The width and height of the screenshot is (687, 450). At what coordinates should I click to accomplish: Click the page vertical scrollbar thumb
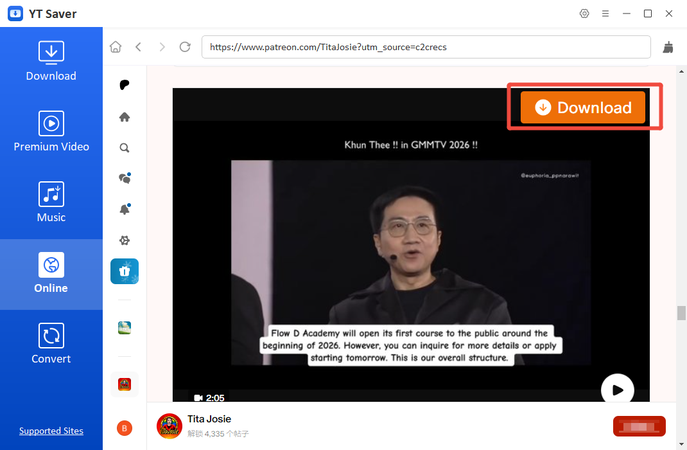click(x=681, y=313)
